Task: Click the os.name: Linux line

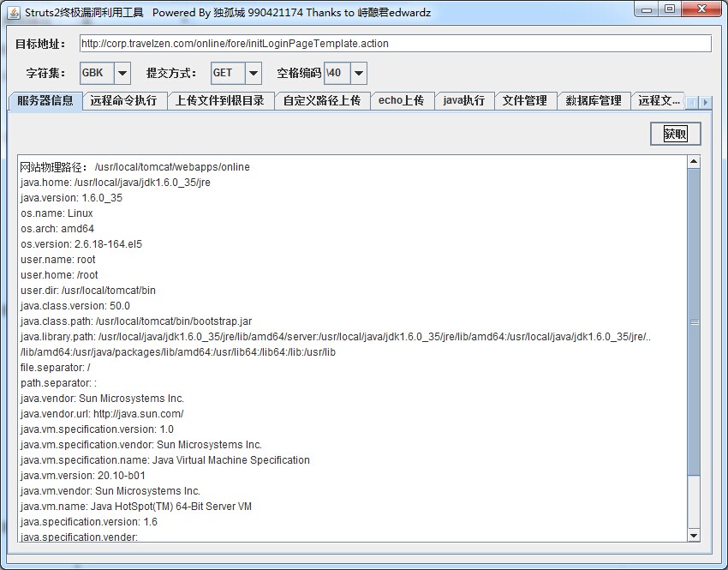Action: tap(57, 213)
